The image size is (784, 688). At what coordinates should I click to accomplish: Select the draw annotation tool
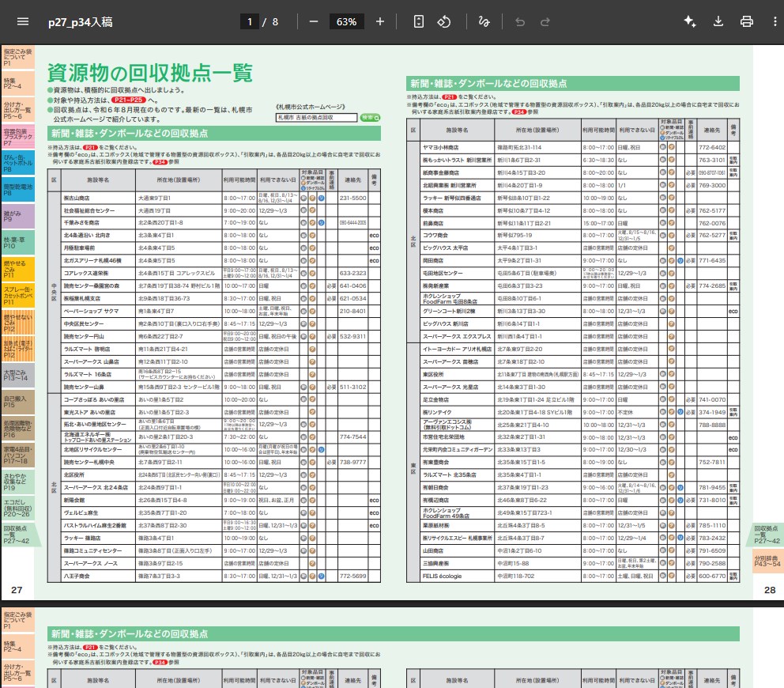click(x=484, y=21)
